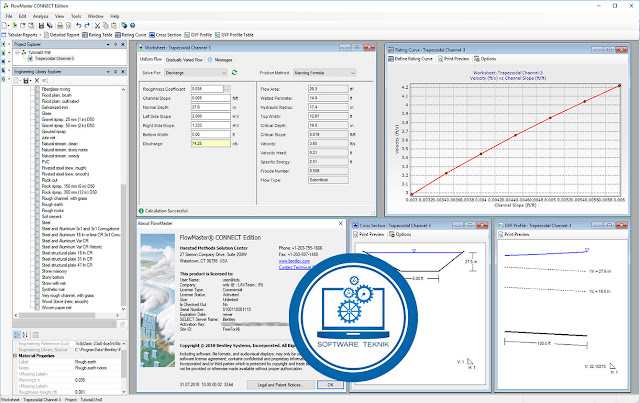Open the Engineering Library Explorer panel options arrow
This screenshot has width=640, height=403.
click(108, 72)
